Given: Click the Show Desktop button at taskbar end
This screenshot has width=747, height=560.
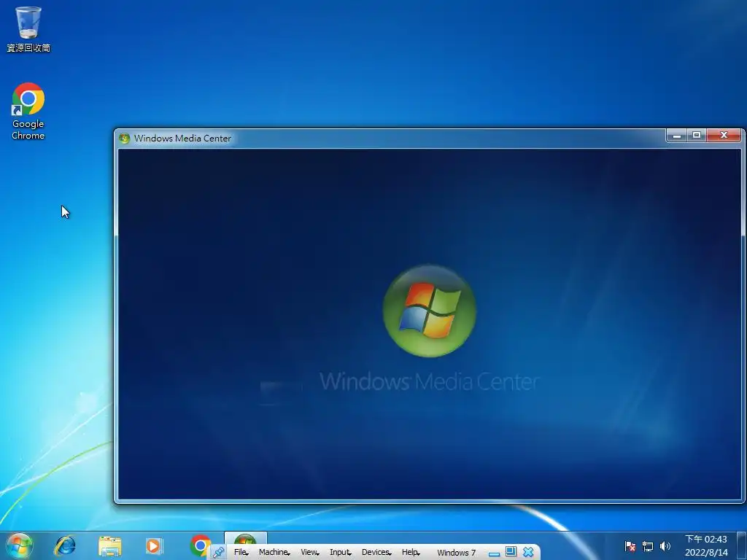Looking at the screenshot, I should pyautogui.click(x=741, y=545).
